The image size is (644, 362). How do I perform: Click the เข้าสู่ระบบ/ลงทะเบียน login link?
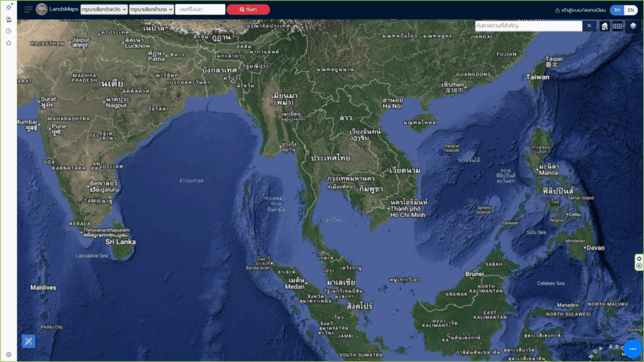[x=580, y=10]
